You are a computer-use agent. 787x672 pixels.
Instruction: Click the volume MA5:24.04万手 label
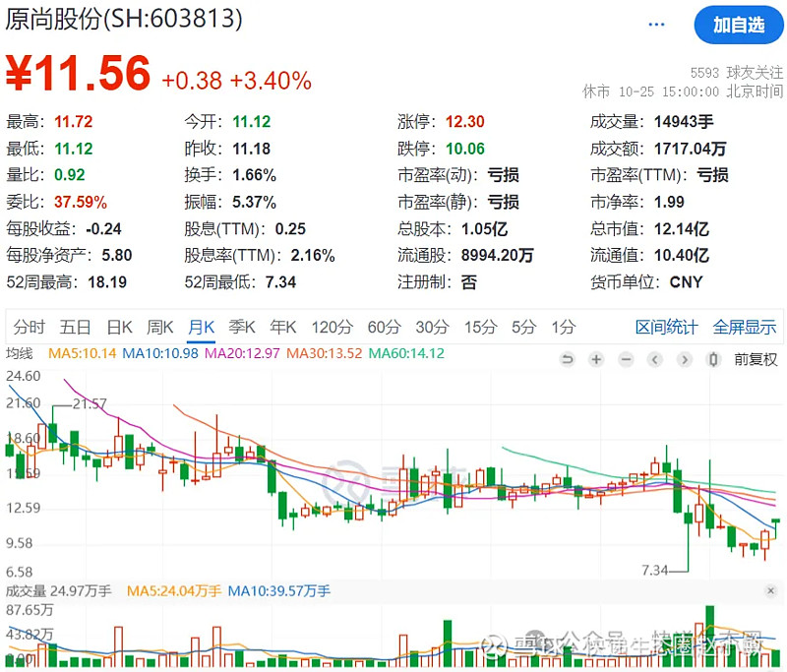(174, 590)
